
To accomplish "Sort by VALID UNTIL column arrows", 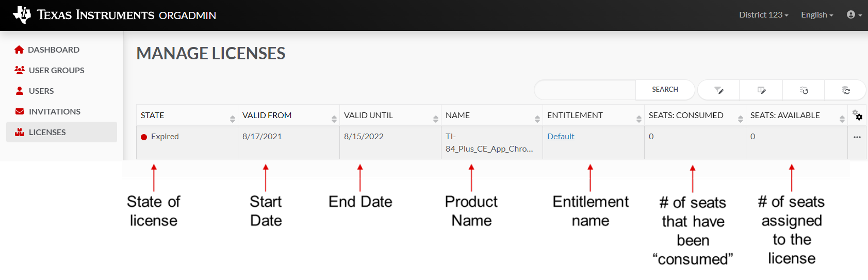I will (x=435, y=119).
